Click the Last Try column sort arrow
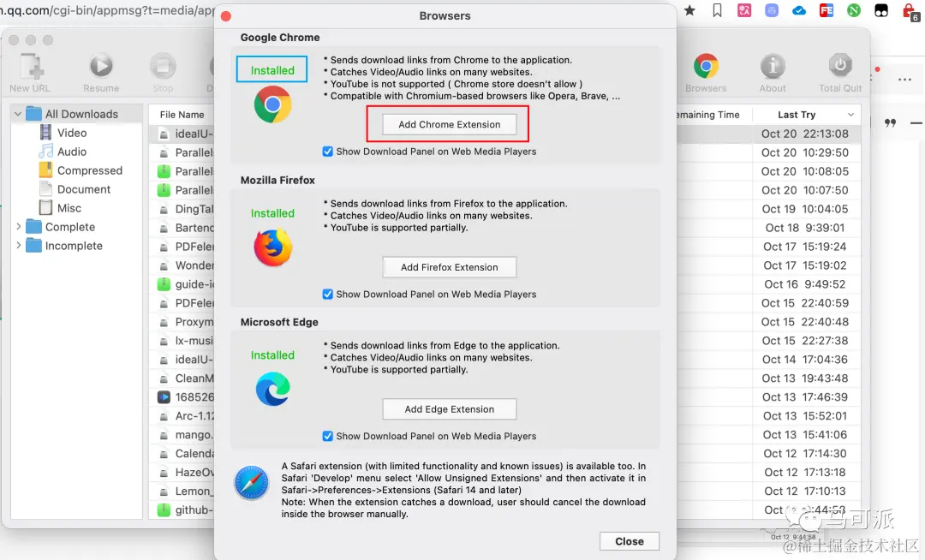925x560 pixels. pos(850,115)
